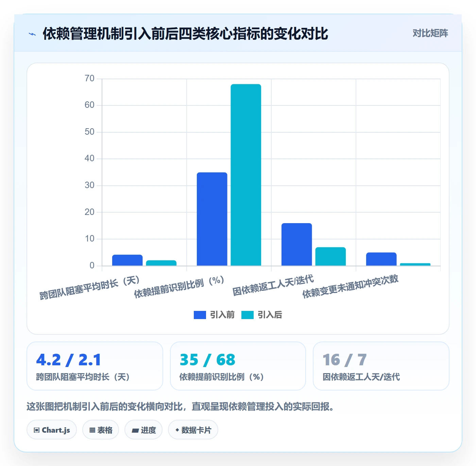Select the 进度 tag chip
The image size is (476, 466).
(x=143, y=430)
